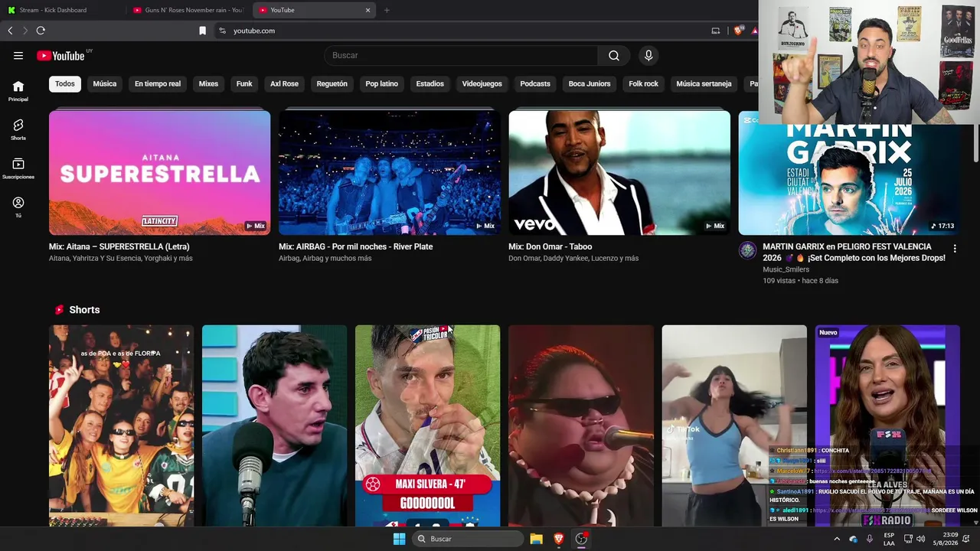Select the En tiempo real chip
Viewport: 980px width, 551px height.
coord(158,83)
